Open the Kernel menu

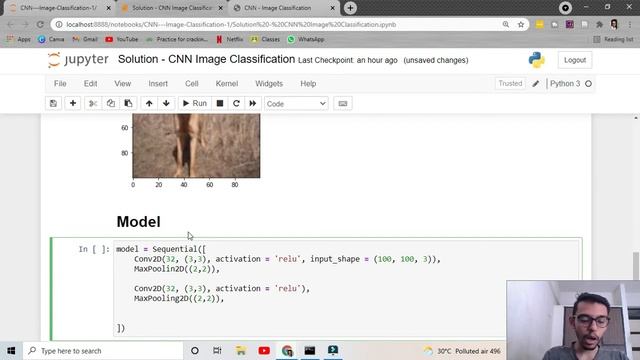(227, 84)
